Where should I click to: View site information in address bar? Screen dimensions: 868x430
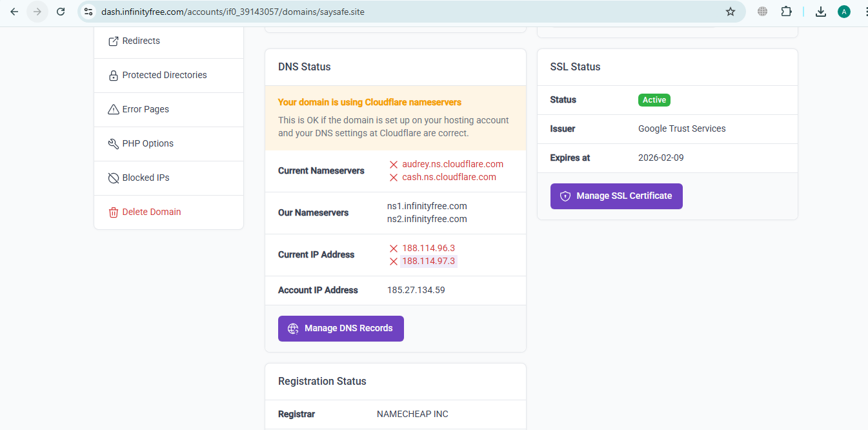(89, 12)
